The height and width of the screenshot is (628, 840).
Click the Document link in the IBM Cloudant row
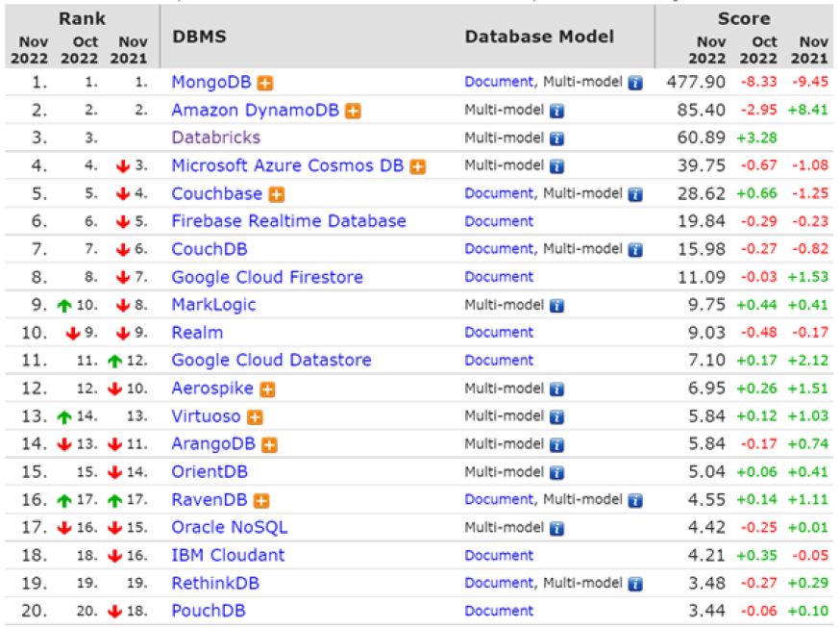pyautogui.click(x=499, y=556)
